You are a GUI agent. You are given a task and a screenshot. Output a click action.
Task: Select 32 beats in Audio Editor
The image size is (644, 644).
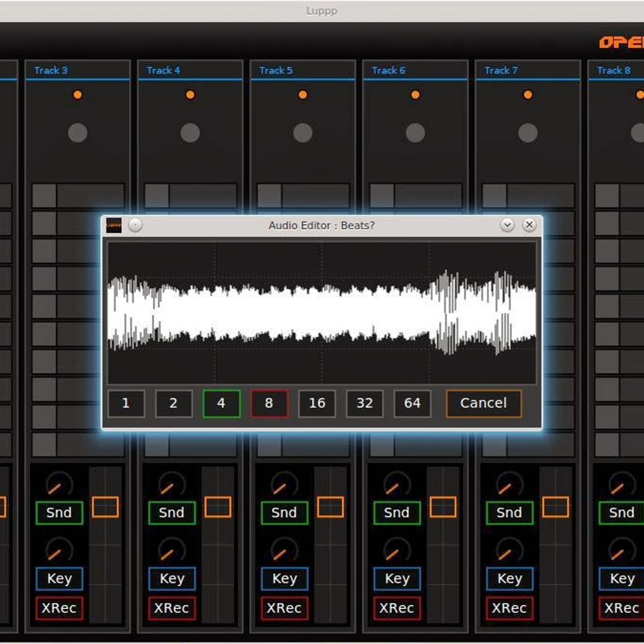point(365,403)
